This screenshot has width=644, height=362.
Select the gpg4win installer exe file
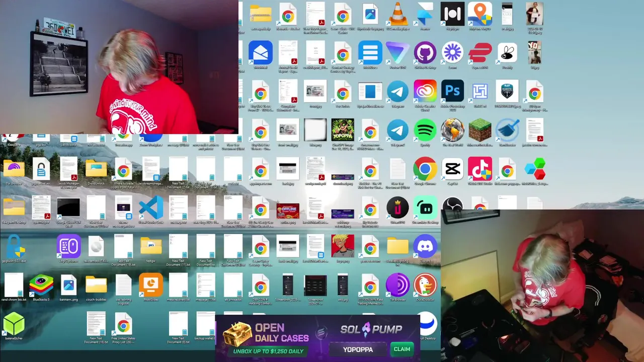click(14, 247)
